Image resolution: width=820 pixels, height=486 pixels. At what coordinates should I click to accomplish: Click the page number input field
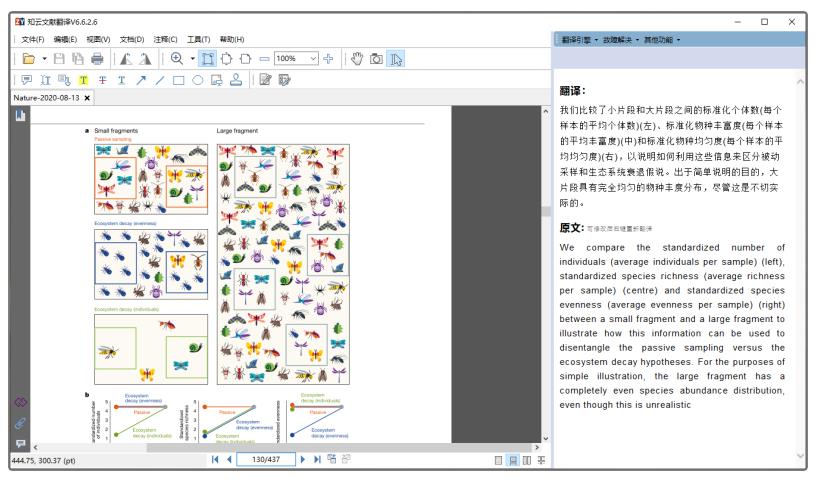pyautogui.click(x=265, y=459)
